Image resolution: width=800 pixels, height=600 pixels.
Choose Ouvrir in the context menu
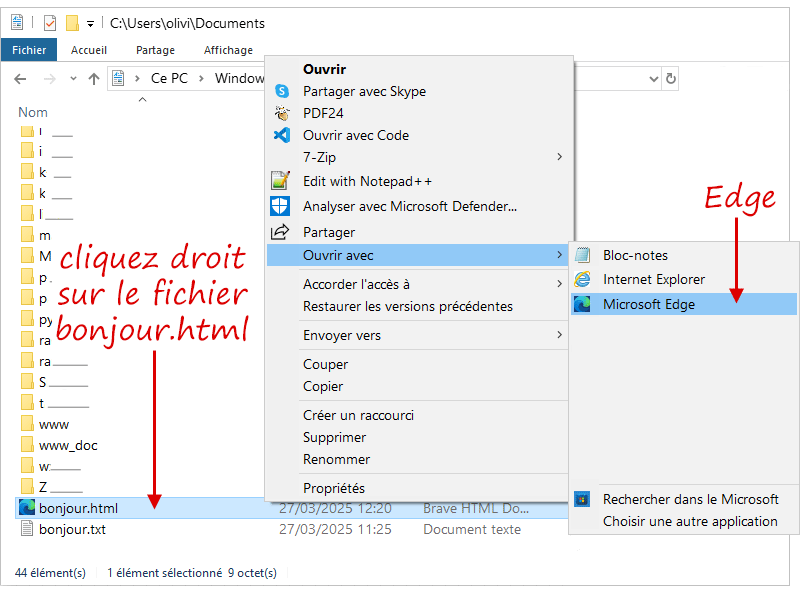[324, 69]
